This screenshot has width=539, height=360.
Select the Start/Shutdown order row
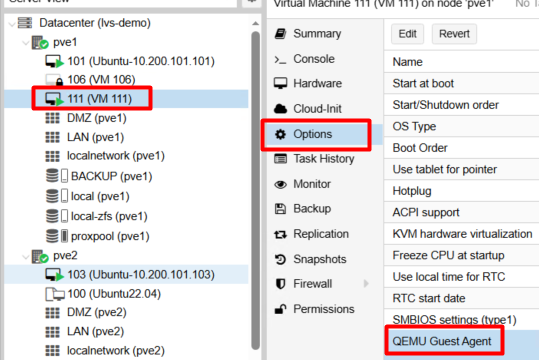(461, 105)
